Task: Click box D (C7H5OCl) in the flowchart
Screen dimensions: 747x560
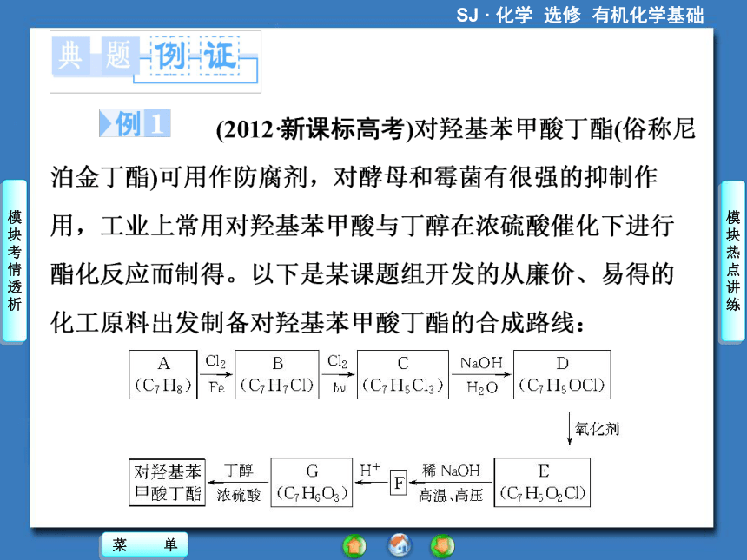Action: coord(562,374)
